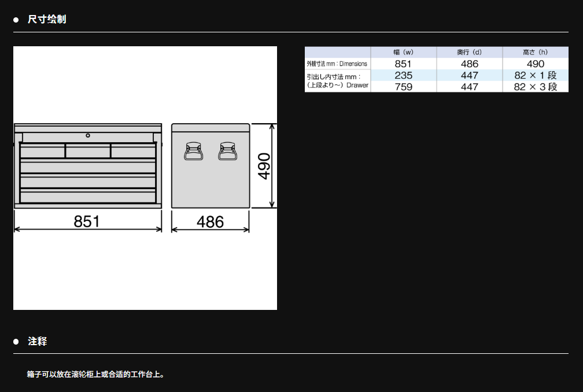Click the 486 depth label under side view
The width and height of the screenshot is (583, 392).
(210, 222)
